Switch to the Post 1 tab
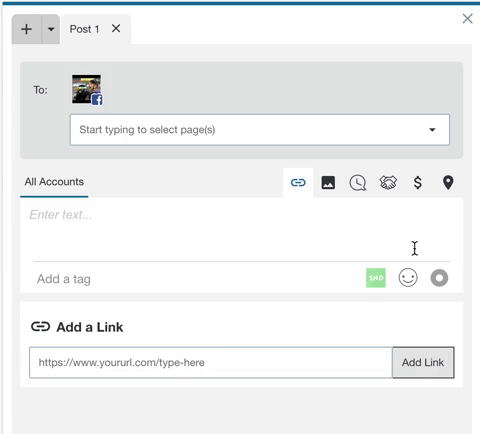Viewport: 480px width, 434px height. tap(84, 29)
